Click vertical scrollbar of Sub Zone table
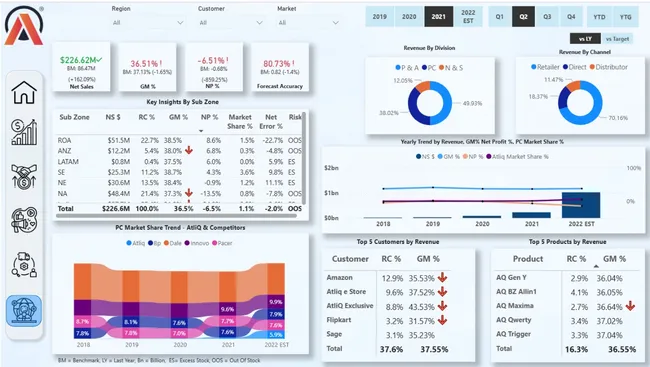This screenshot has height=367, width=650. point(304,158)
